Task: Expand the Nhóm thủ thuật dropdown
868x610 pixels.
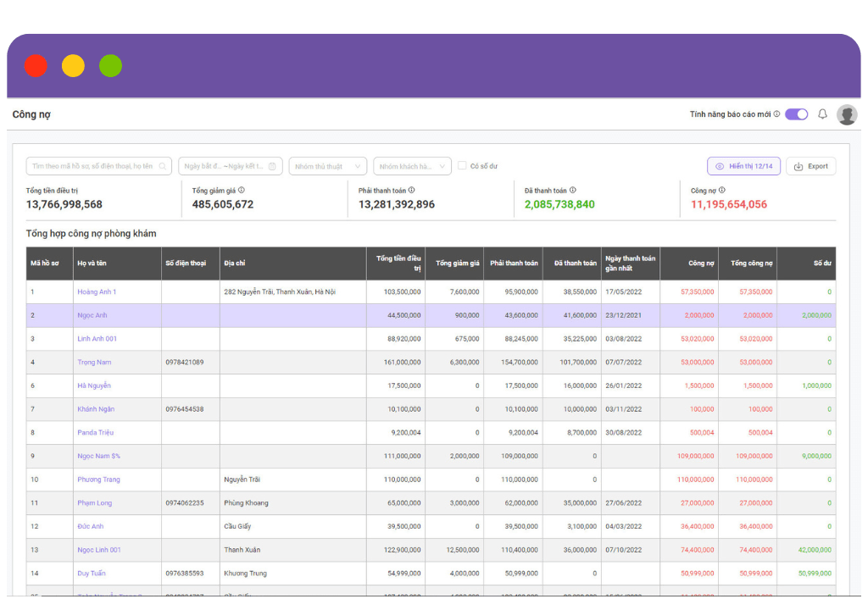Action: [328, 166]
